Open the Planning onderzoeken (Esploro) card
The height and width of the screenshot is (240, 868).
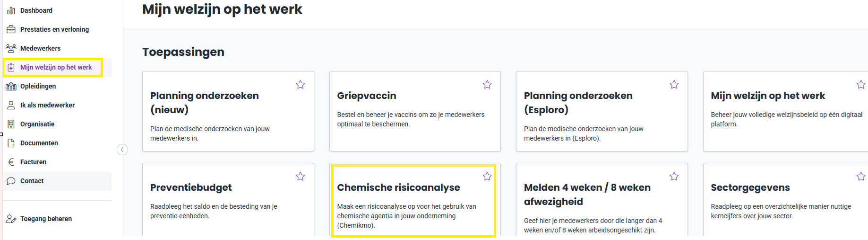click(602, 111)
